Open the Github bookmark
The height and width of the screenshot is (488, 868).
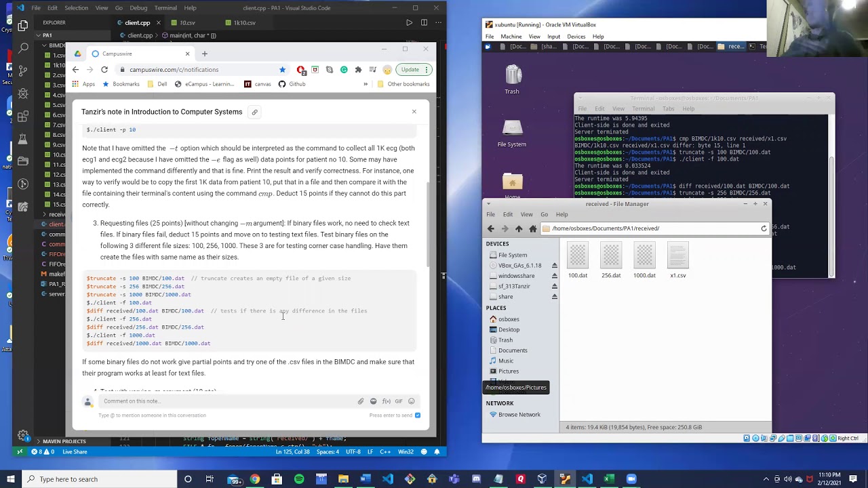click(292, 84)
